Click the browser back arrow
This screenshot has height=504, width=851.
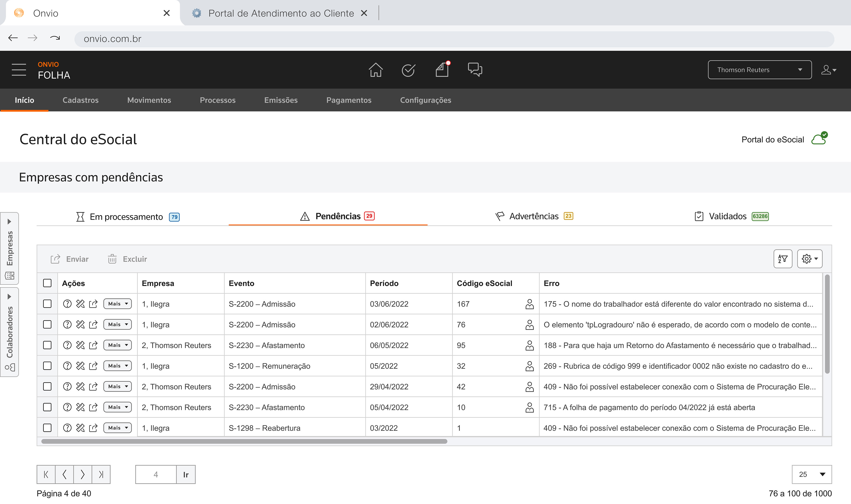(x=13, y=38)
